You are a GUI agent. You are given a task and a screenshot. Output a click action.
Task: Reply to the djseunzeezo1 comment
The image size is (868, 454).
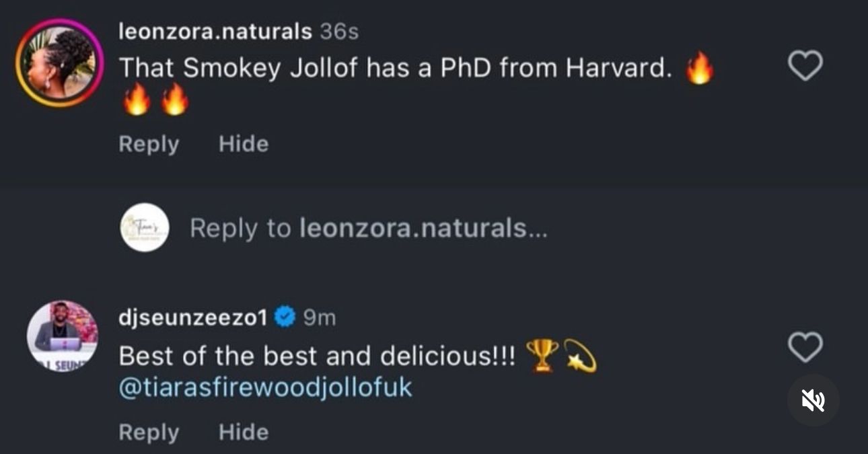149,432
